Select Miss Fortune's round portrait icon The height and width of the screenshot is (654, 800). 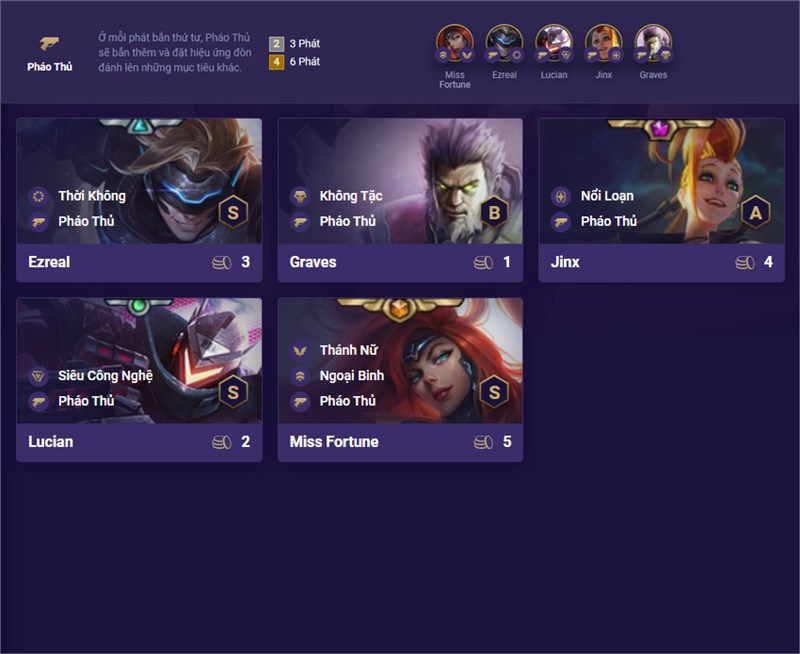(x=455, y=43)
